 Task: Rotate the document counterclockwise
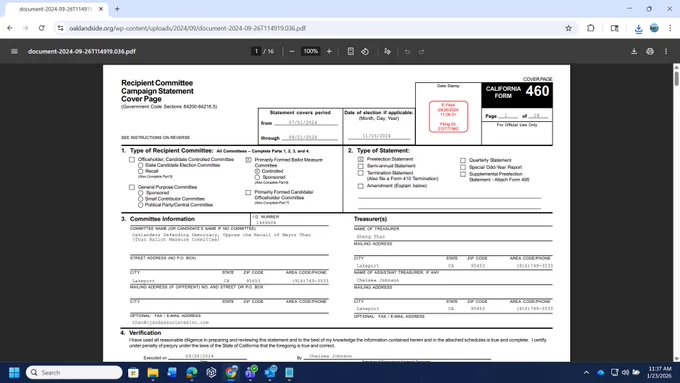(365, 51)
